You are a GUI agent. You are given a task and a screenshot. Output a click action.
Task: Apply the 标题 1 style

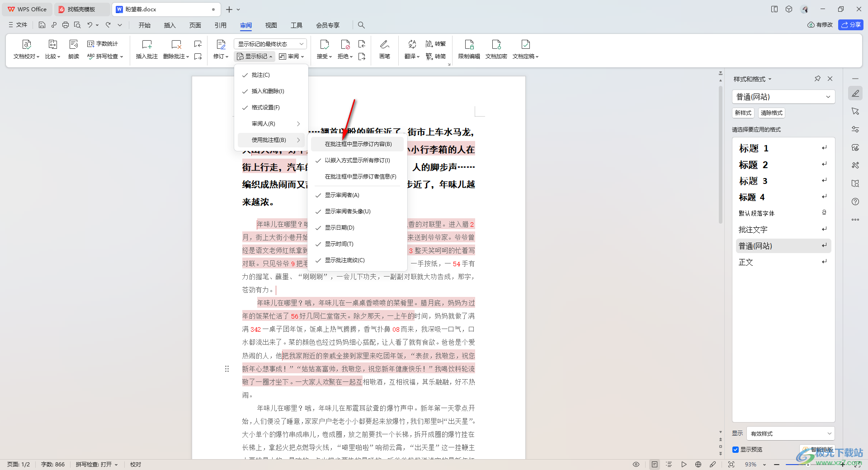click(x=783, y=148)
